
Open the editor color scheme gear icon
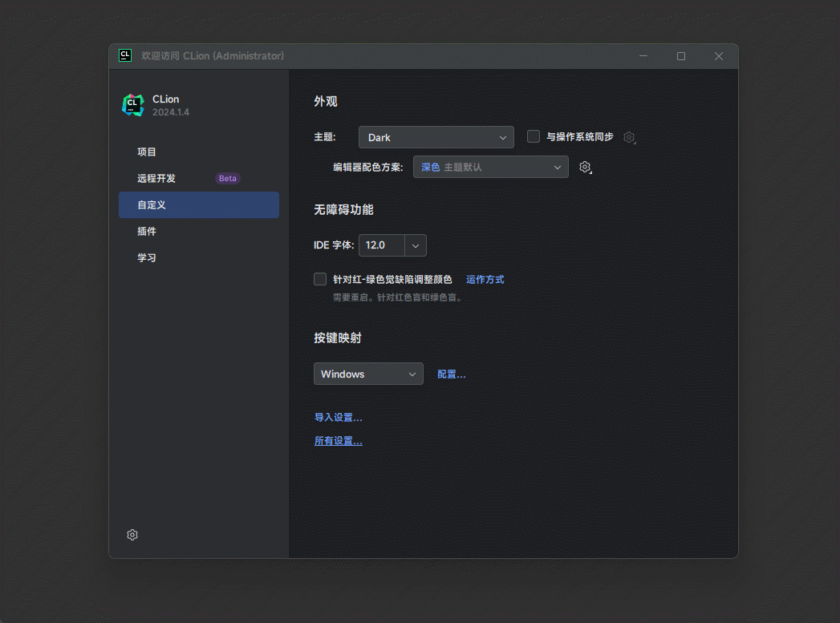pos(585,167)
